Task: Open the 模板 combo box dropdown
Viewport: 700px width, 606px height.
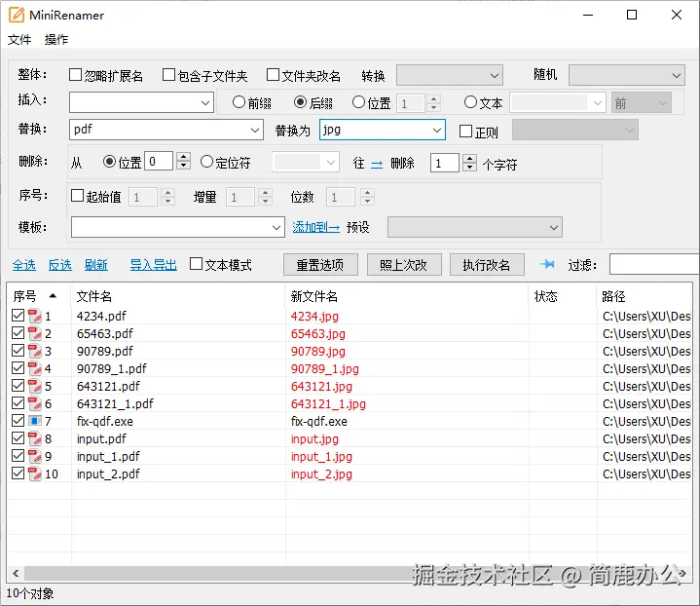Action: 276,227
